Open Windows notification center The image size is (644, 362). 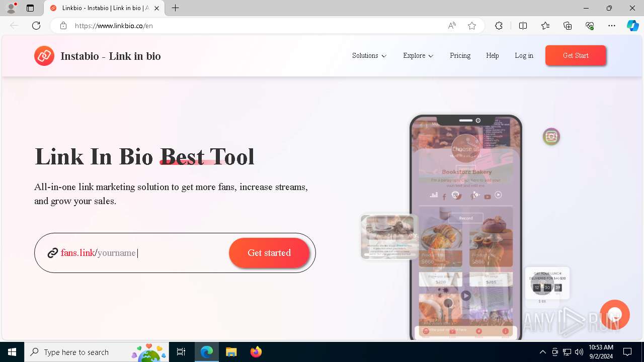pyautogui.click(x=627, y=352)
